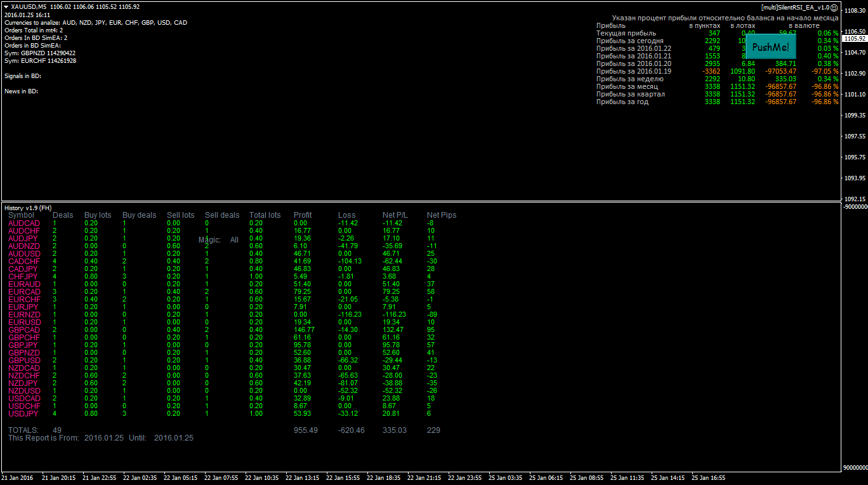Click the 'Прибыль за 2016.01.19' row label

pos(634,71)
